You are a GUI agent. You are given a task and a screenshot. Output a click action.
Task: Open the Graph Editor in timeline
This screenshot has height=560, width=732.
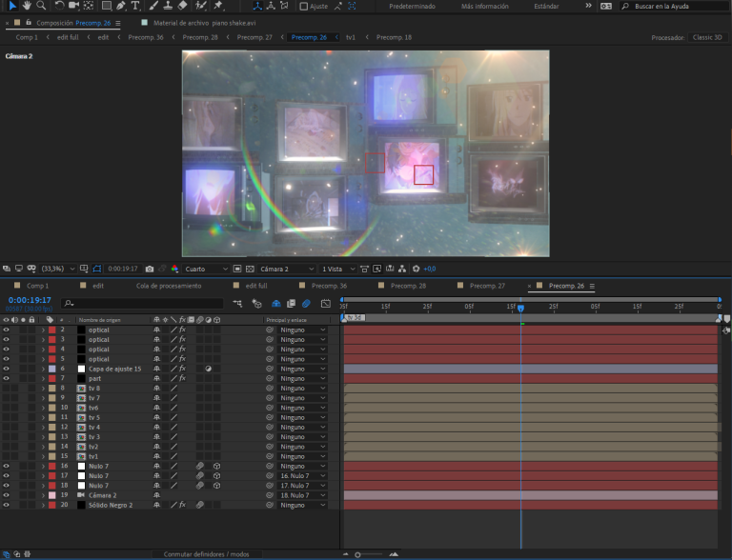click(325, 303)
